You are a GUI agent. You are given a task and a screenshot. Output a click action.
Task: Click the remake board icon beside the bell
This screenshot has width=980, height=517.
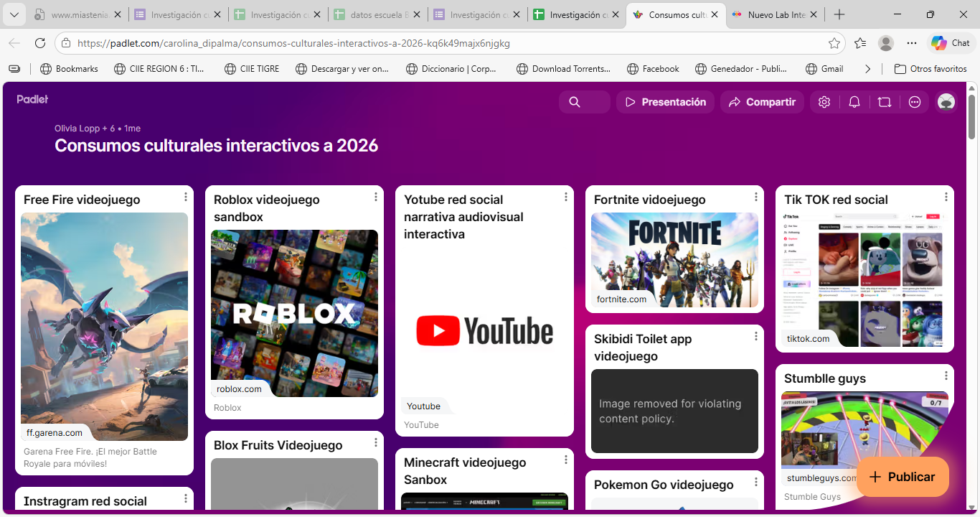pyautogui.click(x=884, y=102)
